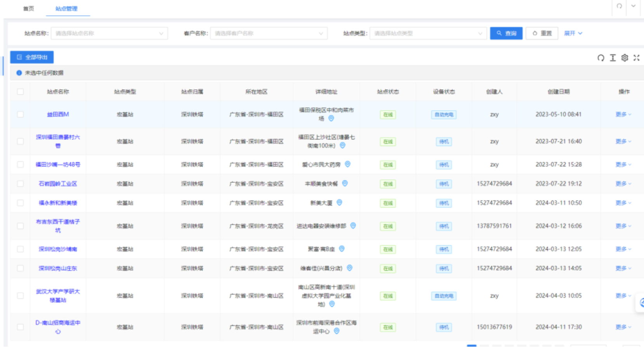Select all rows with header checkbox
The width and height of the screenshot is (644, 347).
click(x=20, y=92)
